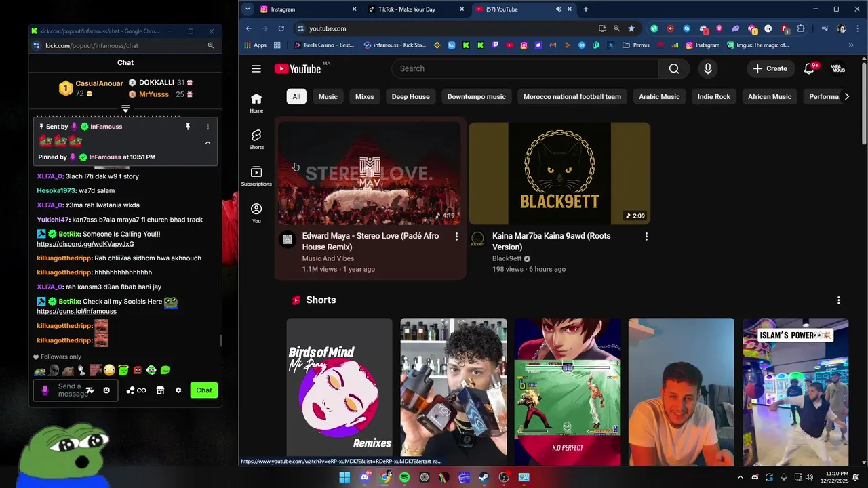Select the Arabic Music chip
This screenshot has width=868, height=488.
coord(659,96)
